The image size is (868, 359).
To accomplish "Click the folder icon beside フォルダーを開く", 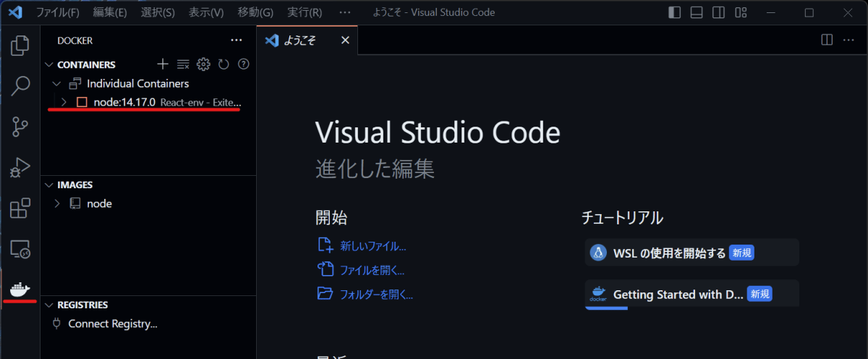I will tap(325, 294).
